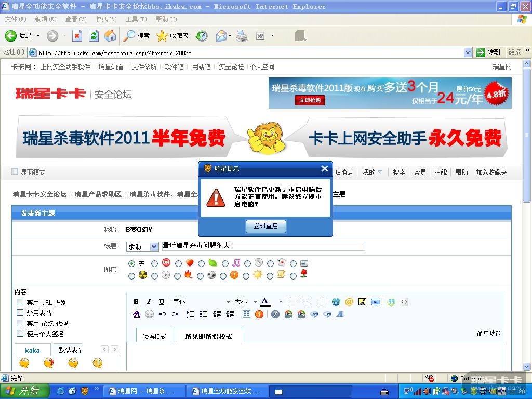Open the 我的 dropdown menu
Viewport: 532px width, 399px height.
click(x=372, y=172)
